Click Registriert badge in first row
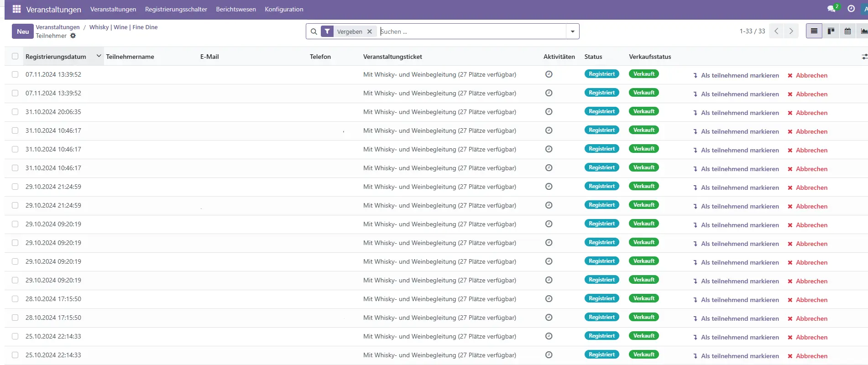Viewport: 868px width, 365px height. pos(601,74)
